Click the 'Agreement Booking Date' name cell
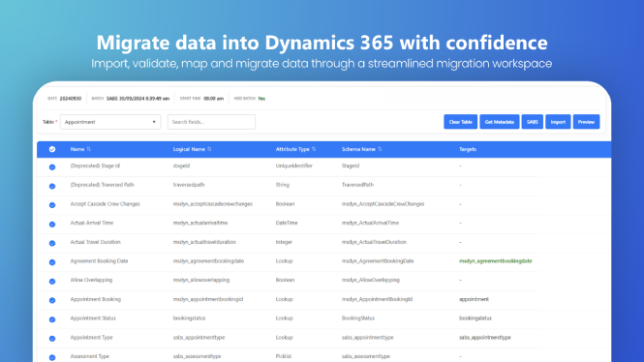This screenshot has height=362, width=644. pyautogui.click(x=99, y=261)
